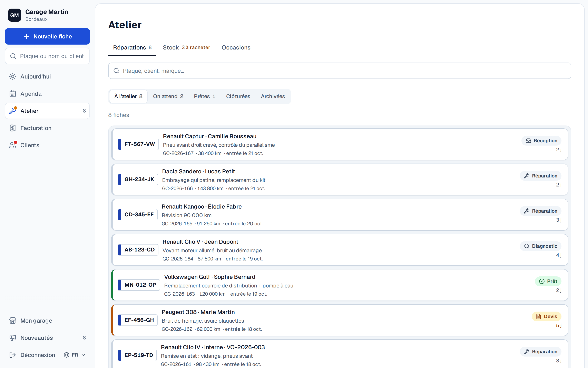
Task: Focus the Plaque ou nom du client field
Action: [x=47, y=56]
